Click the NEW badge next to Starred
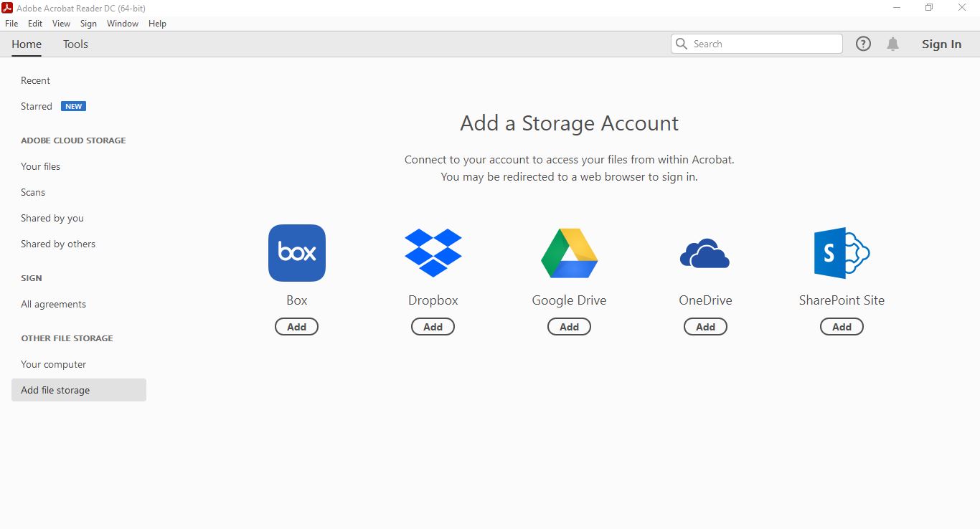 pyautogui.click(x=74, y=106)
